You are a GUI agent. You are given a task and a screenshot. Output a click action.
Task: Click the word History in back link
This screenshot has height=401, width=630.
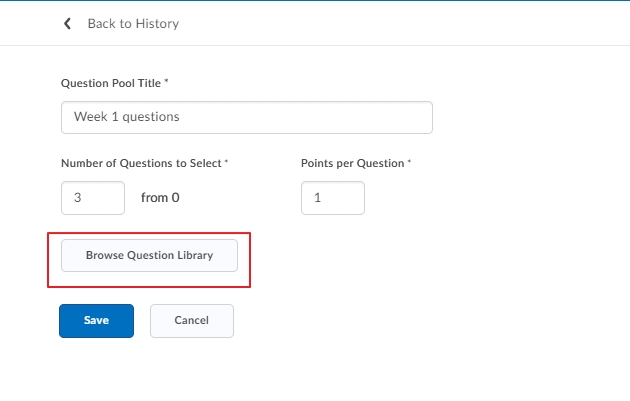point(157,24)
